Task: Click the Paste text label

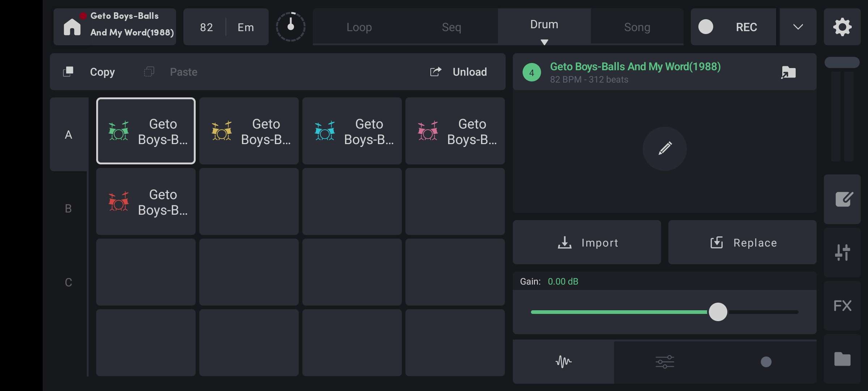Action: (184, 72)
